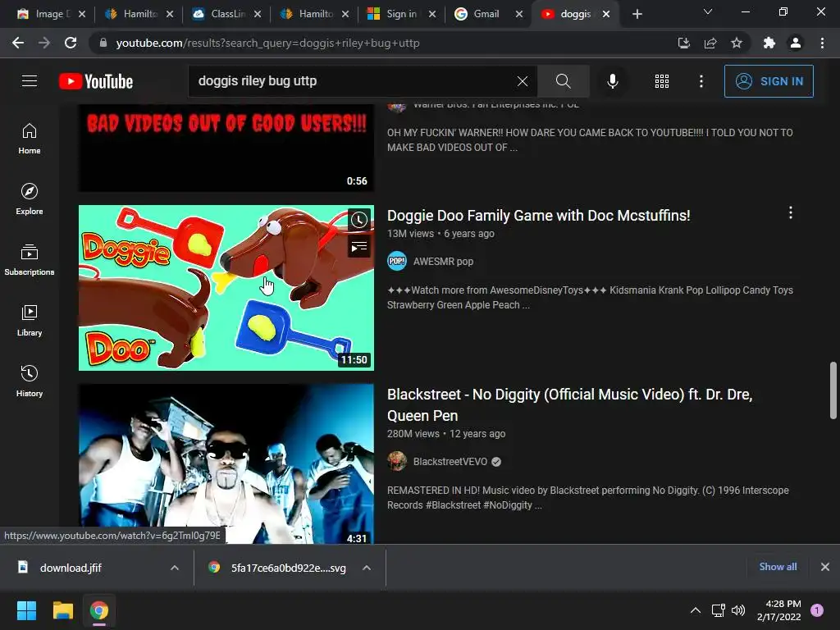Open File Explorer from taskbar

point(62,610)
